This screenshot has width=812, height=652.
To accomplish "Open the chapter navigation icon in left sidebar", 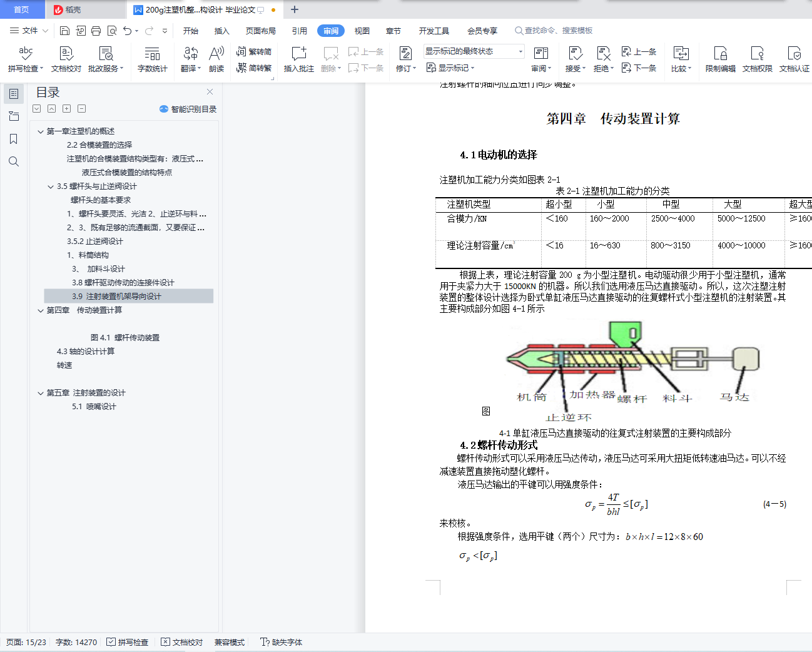I will (14, 116).
